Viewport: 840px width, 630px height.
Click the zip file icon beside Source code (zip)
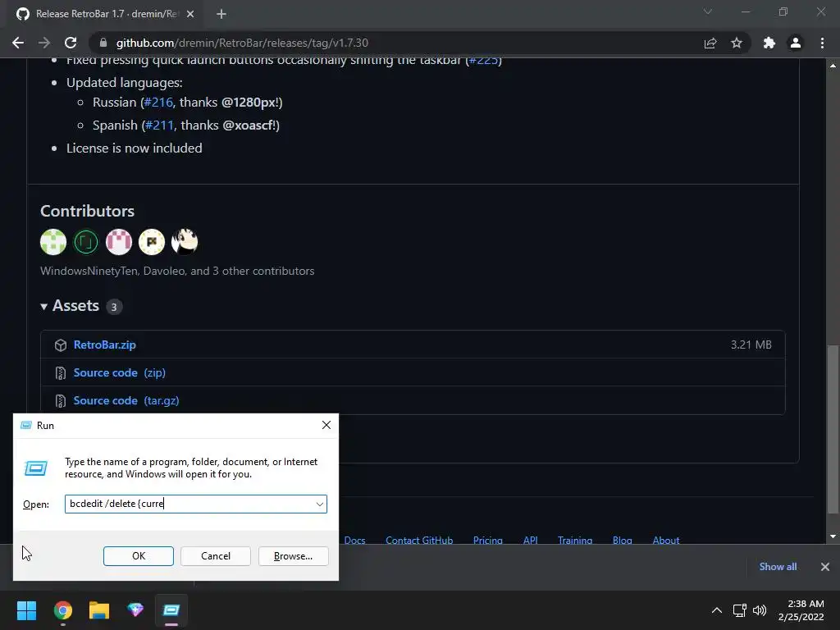61,373
